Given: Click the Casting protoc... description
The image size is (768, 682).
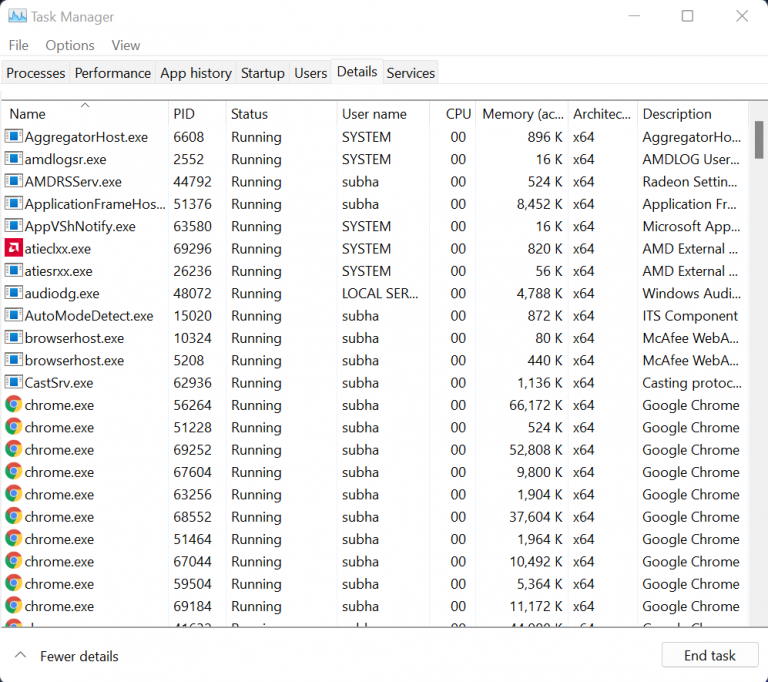Looking at the screenshot, I should (x=692, y=383).
